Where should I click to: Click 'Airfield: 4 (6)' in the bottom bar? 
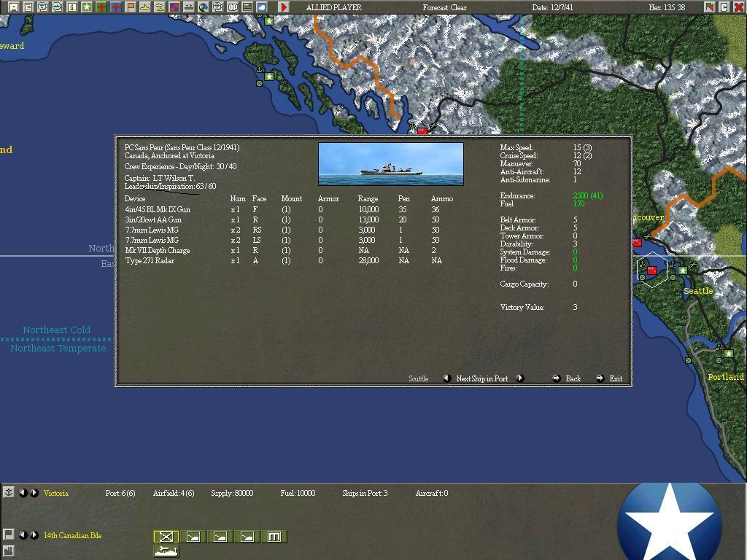point(174,493)
